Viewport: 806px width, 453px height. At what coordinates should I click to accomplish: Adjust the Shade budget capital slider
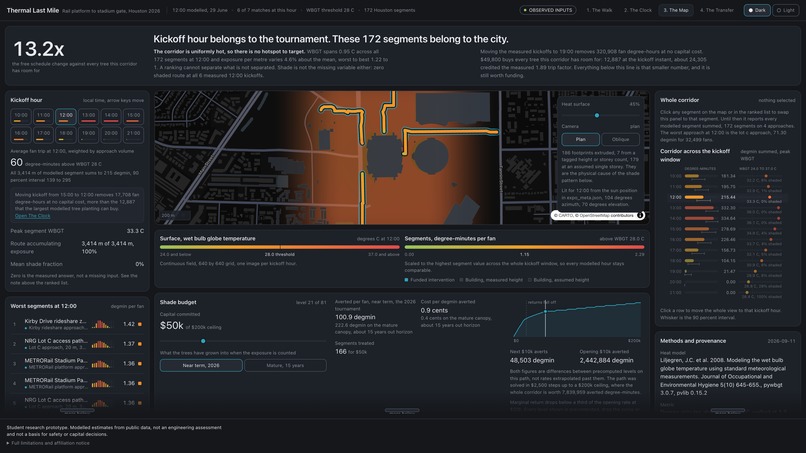click(x=243, y=341)
